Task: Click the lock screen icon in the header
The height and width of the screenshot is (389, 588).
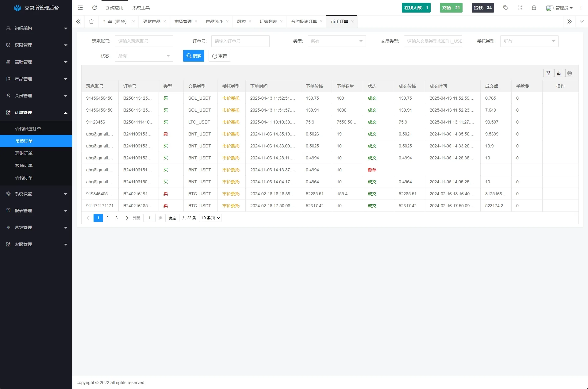Action: coord(534,8)
